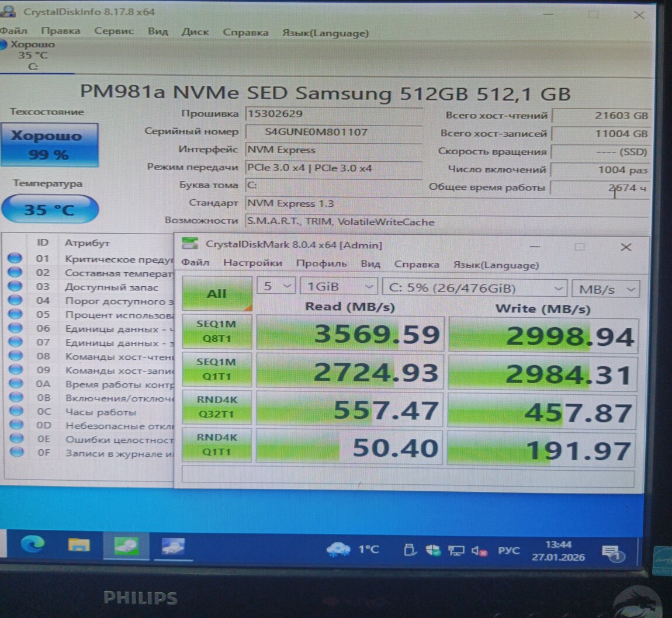Open the notification center icon

611,553
